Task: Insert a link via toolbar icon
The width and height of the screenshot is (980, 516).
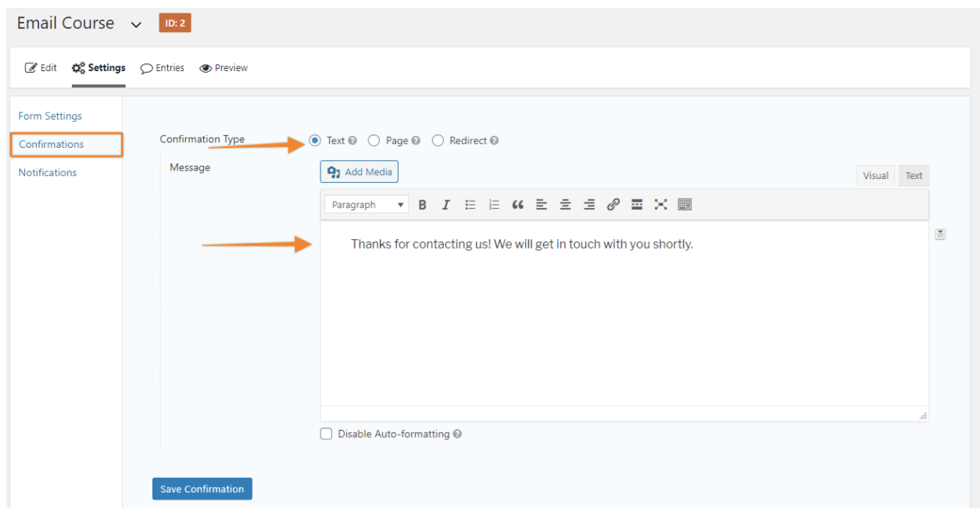Action: [613, 205]
